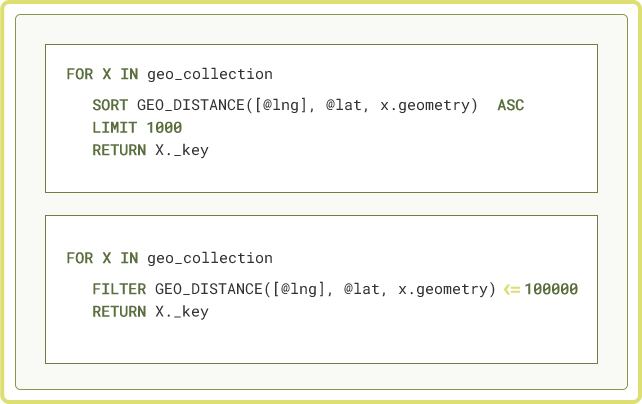
Task: Click the SORT keyword
Action: point(110,105)
